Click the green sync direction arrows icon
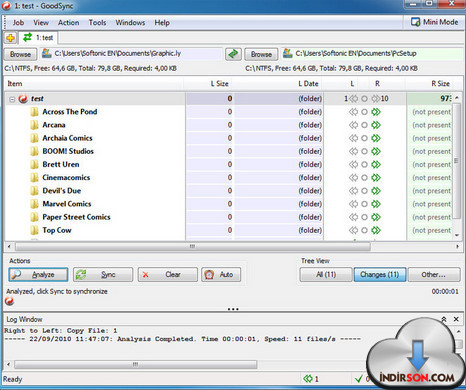This screenshot has width=466, height=390. (233, 54)
